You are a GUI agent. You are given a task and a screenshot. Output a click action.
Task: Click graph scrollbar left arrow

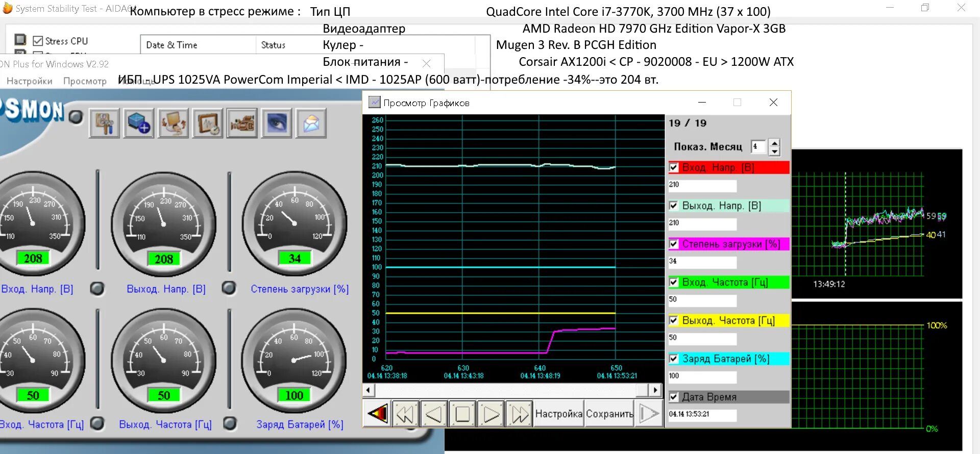pyautogui.click(x=369, y=390)
